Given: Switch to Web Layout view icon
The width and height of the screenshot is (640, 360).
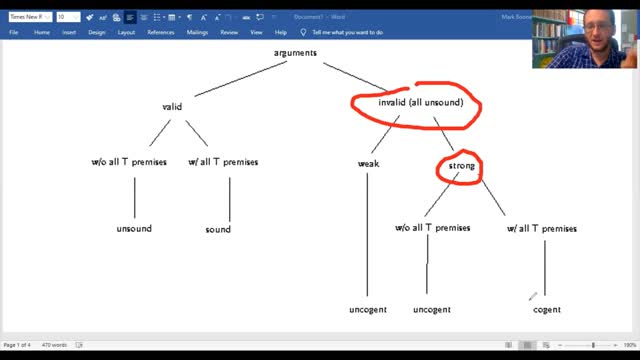Looking at the screenshot, I should click(x=546, y=345).
